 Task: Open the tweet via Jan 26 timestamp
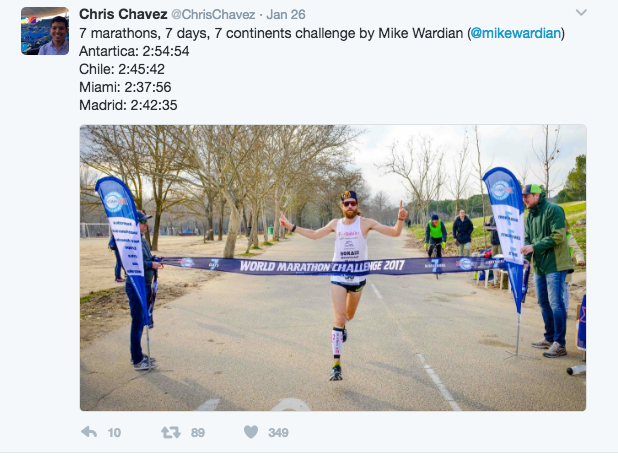286,15
